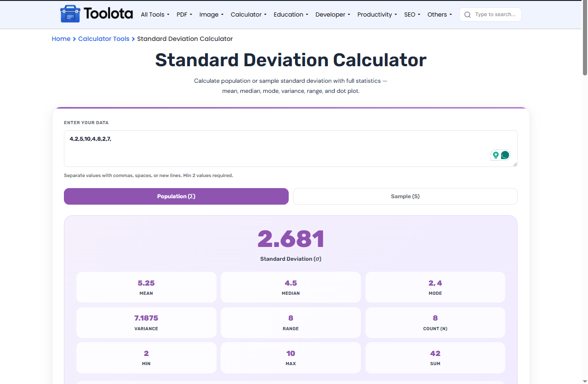
Task: Click the Sum value 42
Action: (x=435, y=354)
